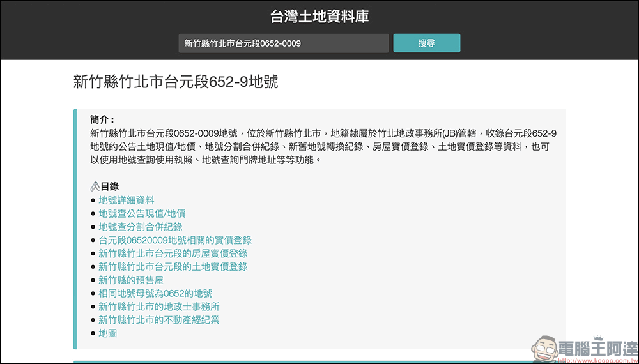Focus the land number search input field
Image resolution: width=639 pixels, height=364 pixels.
point(284,43)
